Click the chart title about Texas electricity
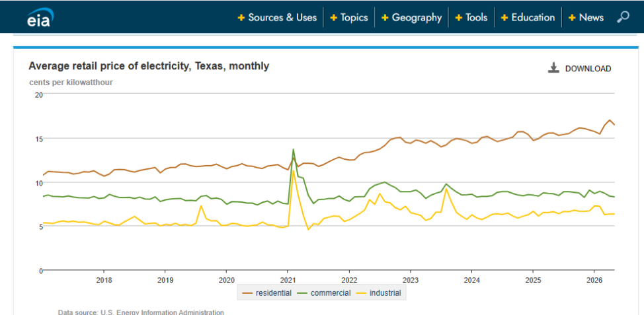644x315 pixels. tap(149, 66)
